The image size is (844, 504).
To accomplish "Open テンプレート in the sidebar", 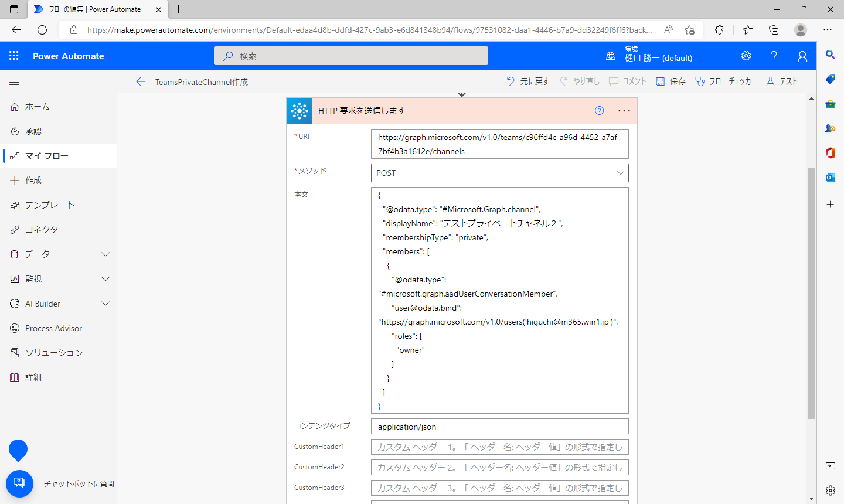I will (59, 205).
